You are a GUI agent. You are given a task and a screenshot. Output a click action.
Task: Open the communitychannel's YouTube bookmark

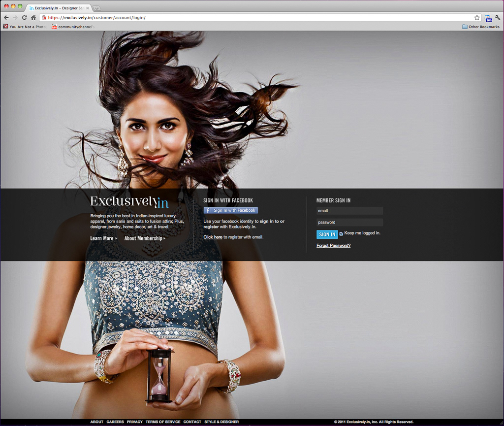coord(73,27)
